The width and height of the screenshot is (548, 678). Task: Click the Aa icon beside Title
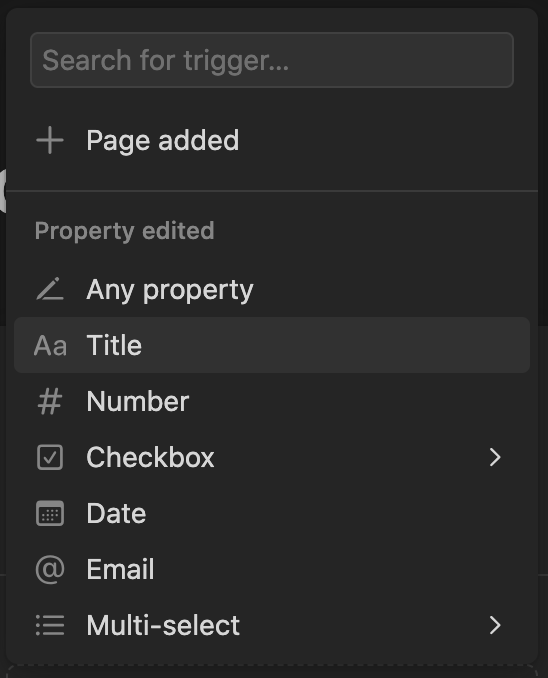tap(50, 345)
